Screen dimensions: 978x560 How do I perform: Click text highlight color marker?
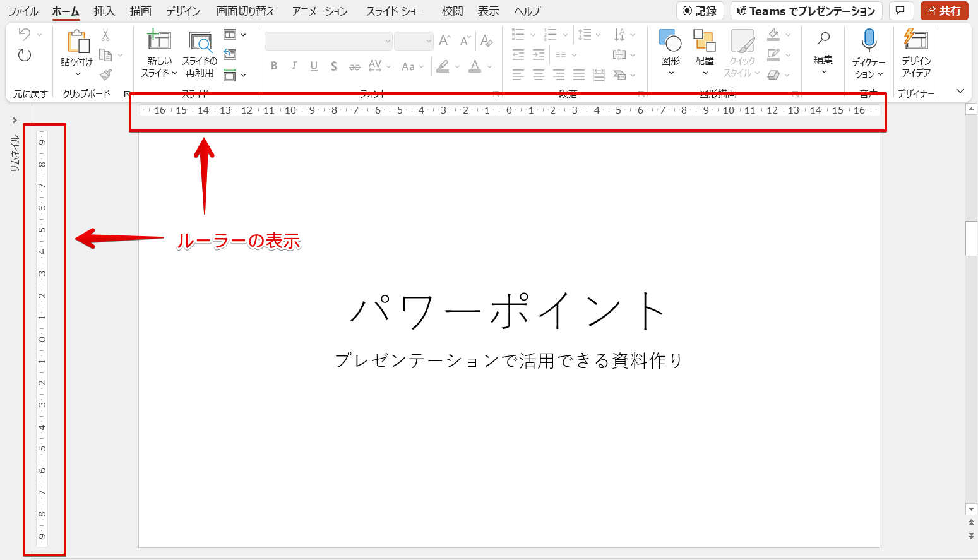[443, 66]
